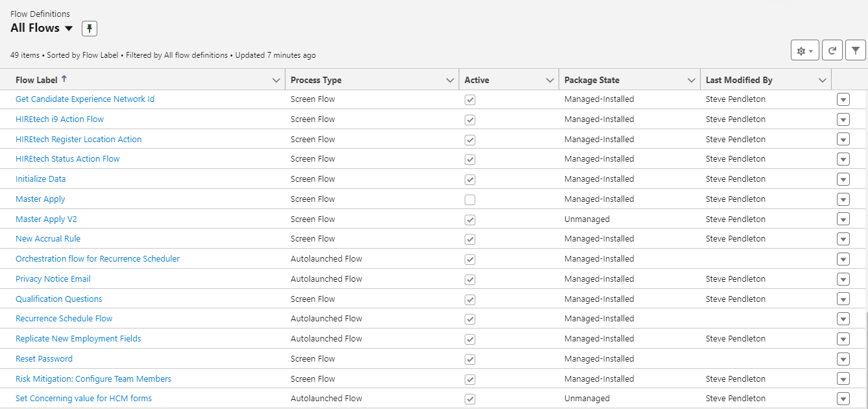Screen dimensions: 868x409
Task: Open Recurrence Schedule Flow link
Action: pos(64,319)
